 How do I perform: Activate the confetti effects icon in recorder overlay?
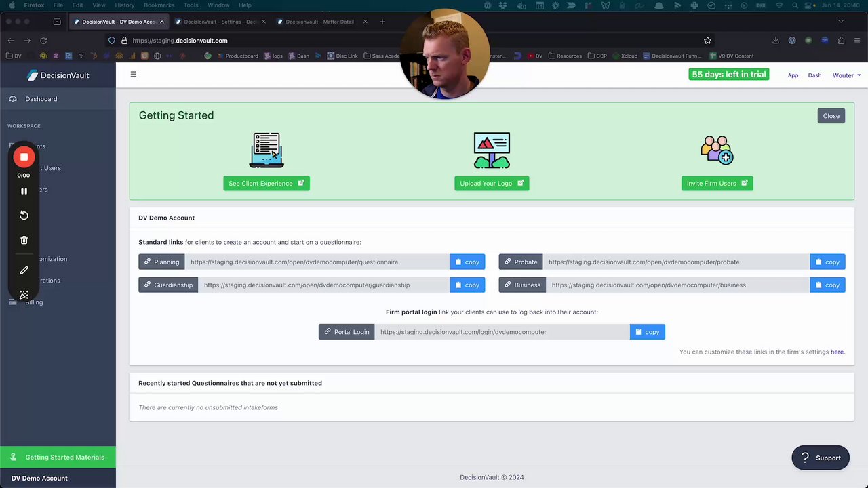tap(24, 295)
